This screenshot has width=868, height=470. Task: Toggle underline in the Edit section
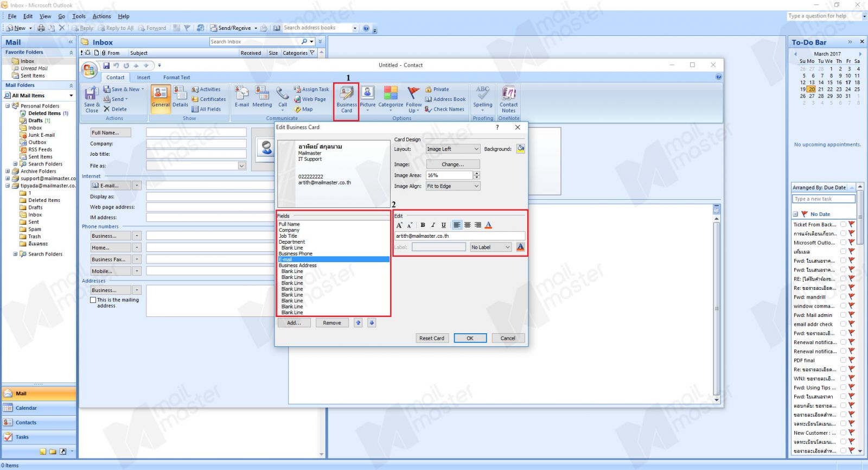click(x=443, y=225)
